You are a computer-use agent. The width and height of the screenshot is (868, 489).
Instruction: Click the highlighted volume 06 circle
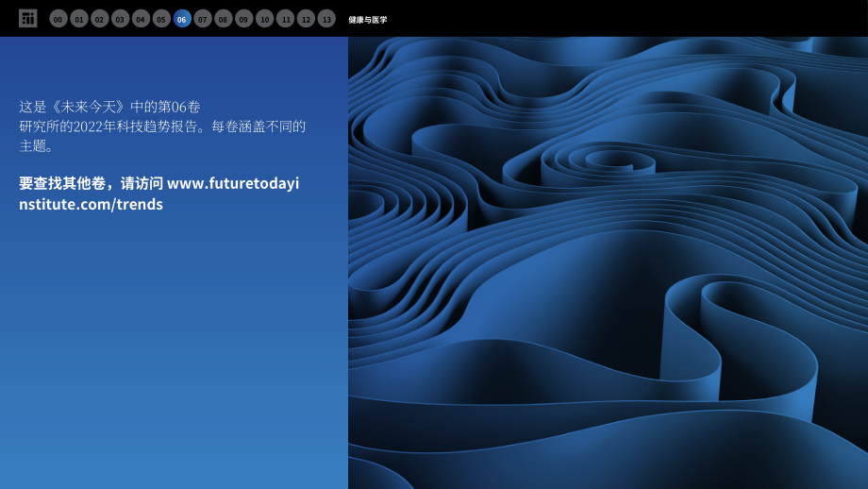(x=182, y=19)
